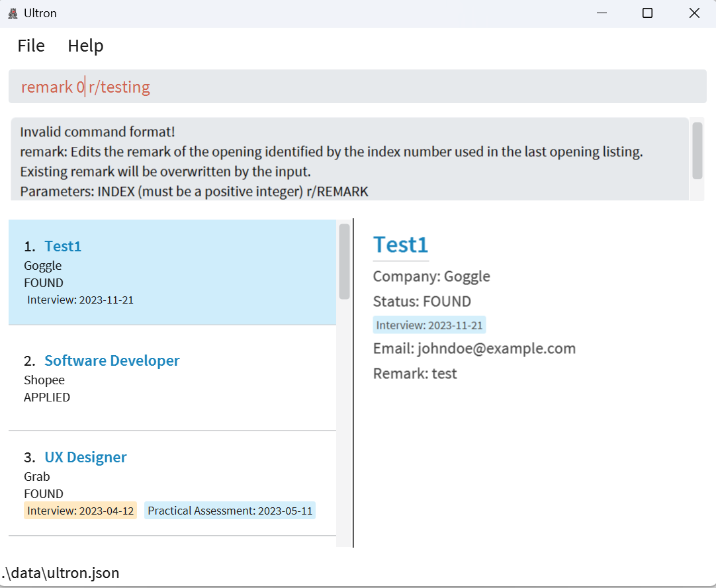716x588 pixels.
Task: Click Company: Goggle in details panel
Action: [431, 276]
